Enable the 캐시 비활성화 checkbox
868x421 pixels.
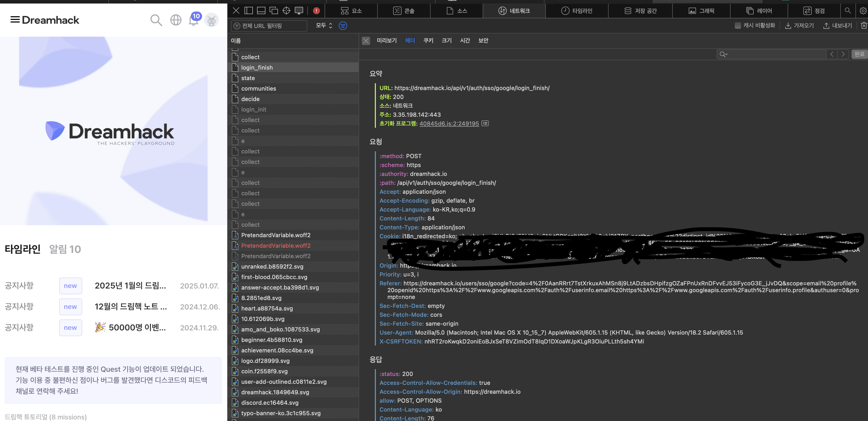[738, 26]
